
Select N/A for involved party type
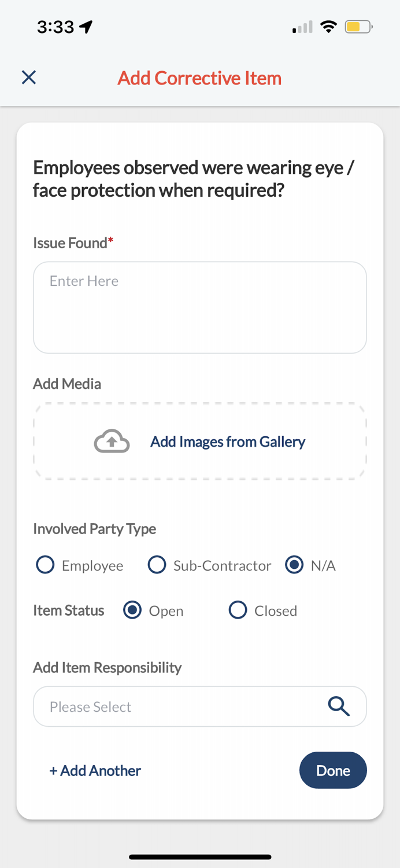point(294,565)
